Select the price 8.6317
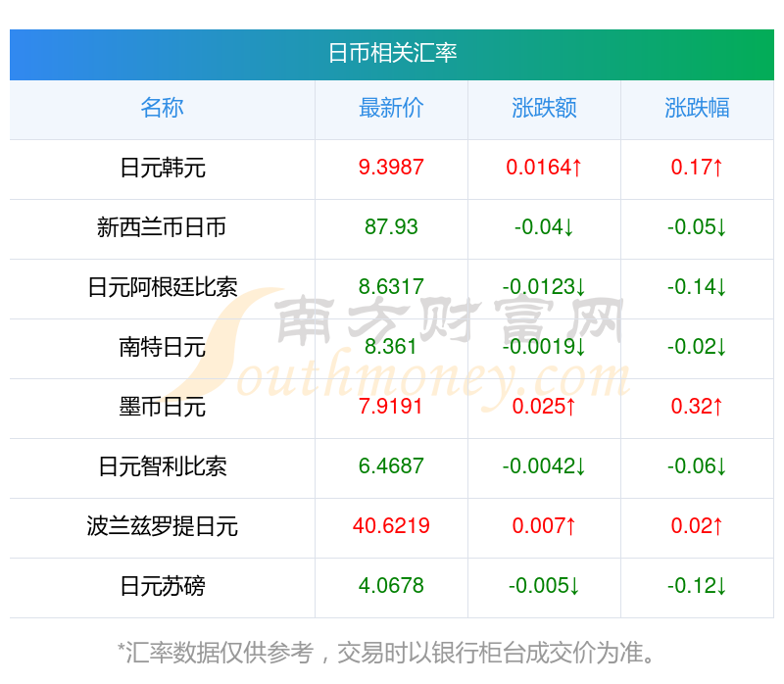784x684 pixels. tap(391, 287)
